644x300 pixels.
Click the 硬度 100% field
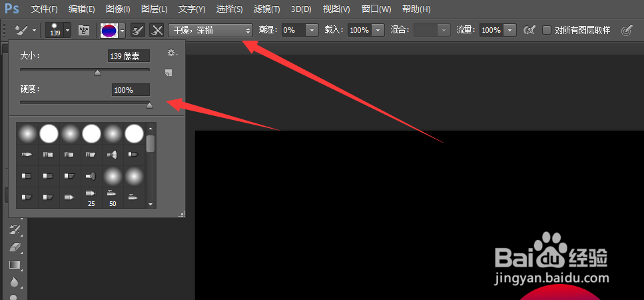(131, 89)
